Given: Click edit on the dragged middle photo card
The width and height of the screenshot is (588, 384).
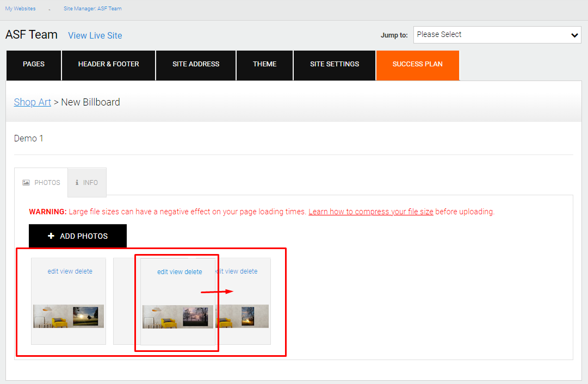Looking at the screenshot, I should pos(163,272).
